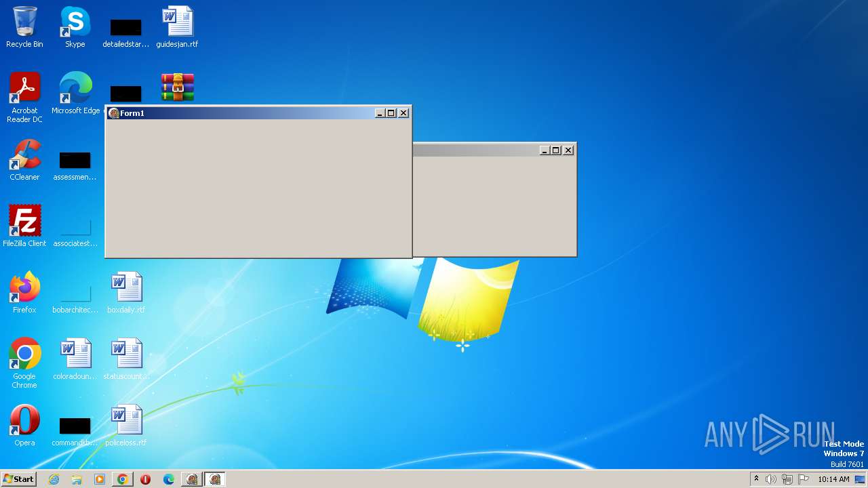Image resolution: width=868 pixels, height=488 pixels.
Task: Open Windows Explorer from the taskbar
Action: 77,479
